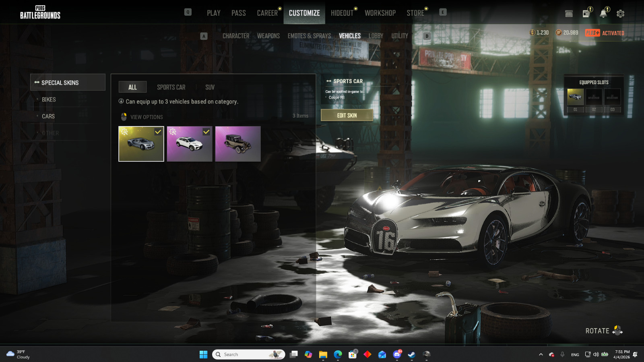
Task: Open Windows Start menu
Action: [203, 354]
